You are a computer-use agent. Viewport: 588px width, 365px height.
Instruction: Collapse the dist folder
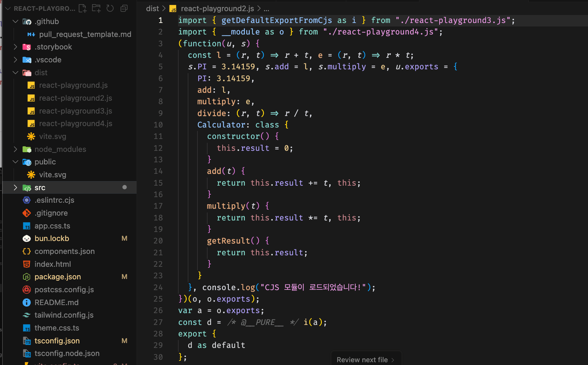(x=15, y=73)
